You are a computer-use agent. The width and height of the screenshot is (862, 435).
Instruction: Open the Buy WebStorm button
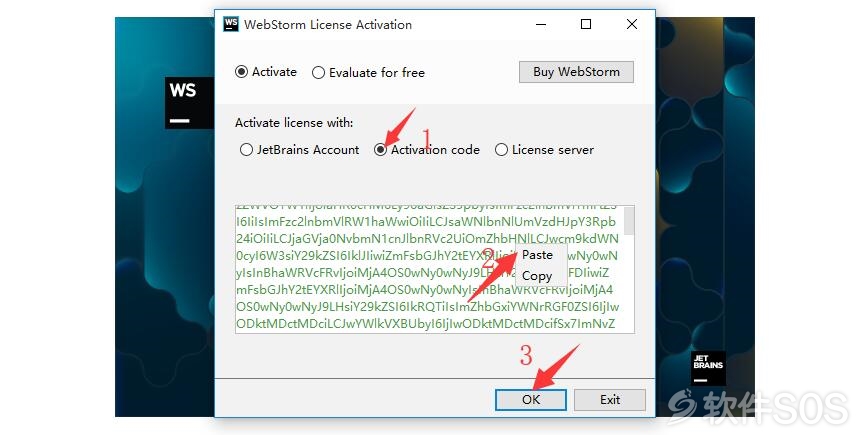(x=576, y=72)
